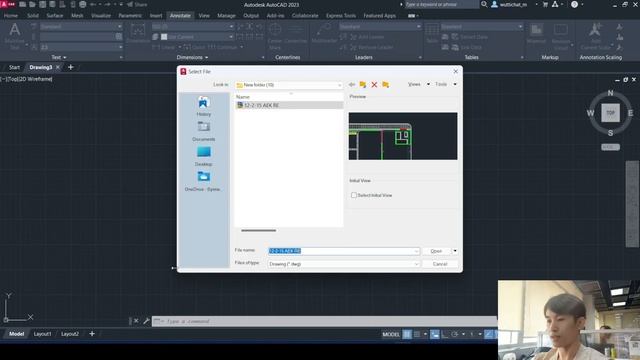Click the red X delete icon

374,84
